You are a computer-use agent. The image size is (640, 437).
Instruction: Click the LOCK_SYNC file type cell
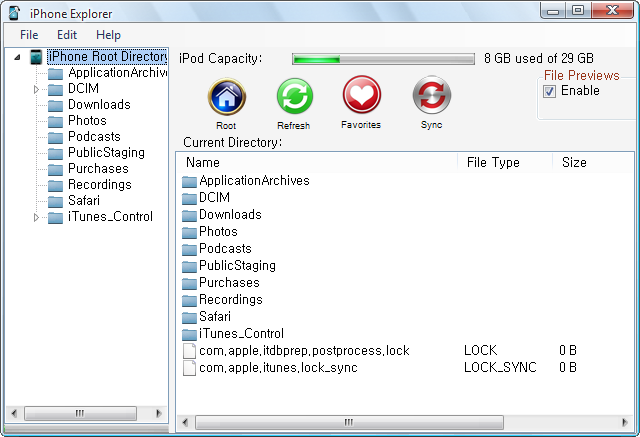(500, 368)
